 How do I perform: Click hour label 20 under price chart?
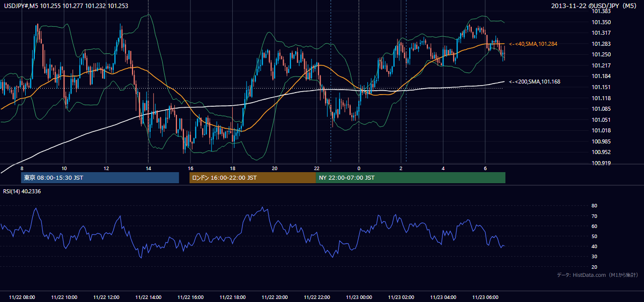275,168
